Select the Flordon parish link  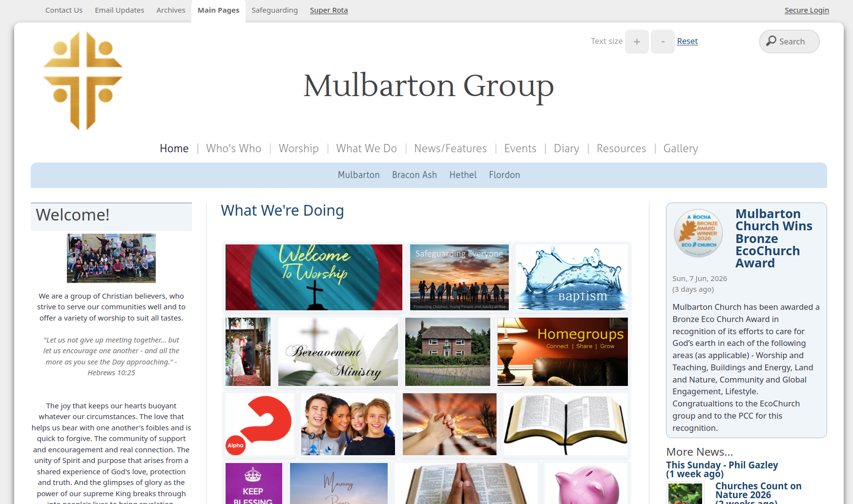[504, 175]
